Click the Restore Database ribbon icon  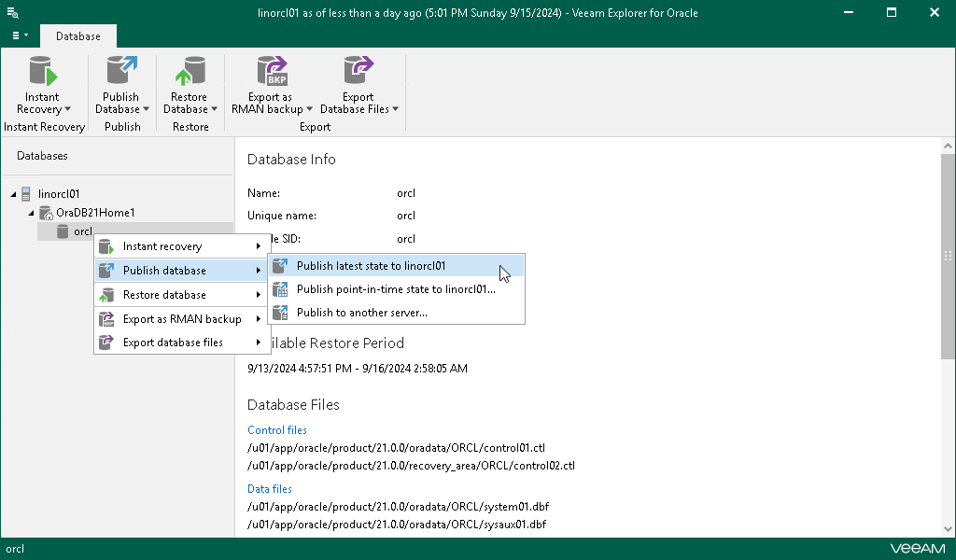pyautogui.click(x=190, y=71)
